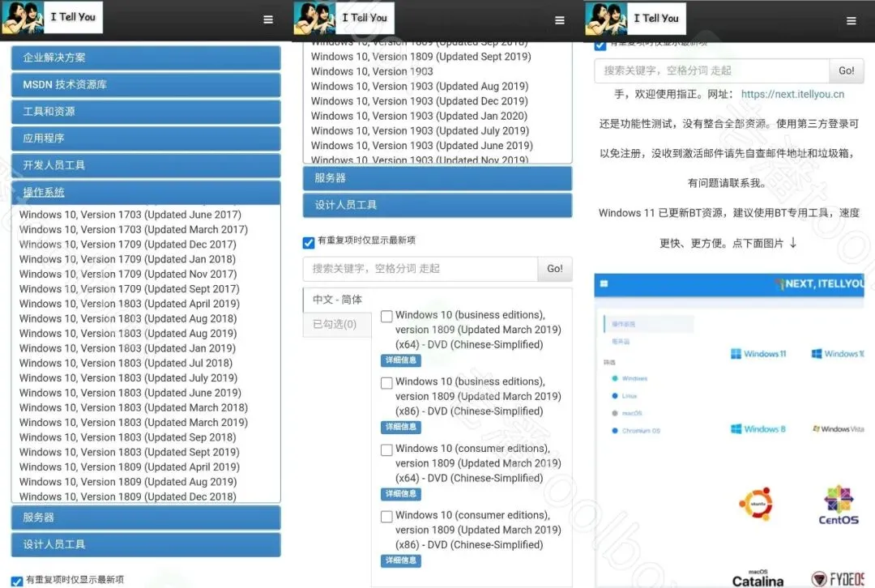Click the Windows Vista logo in the preview image
The width and height of the screenshot is (875, 588).
coord(839,429)
